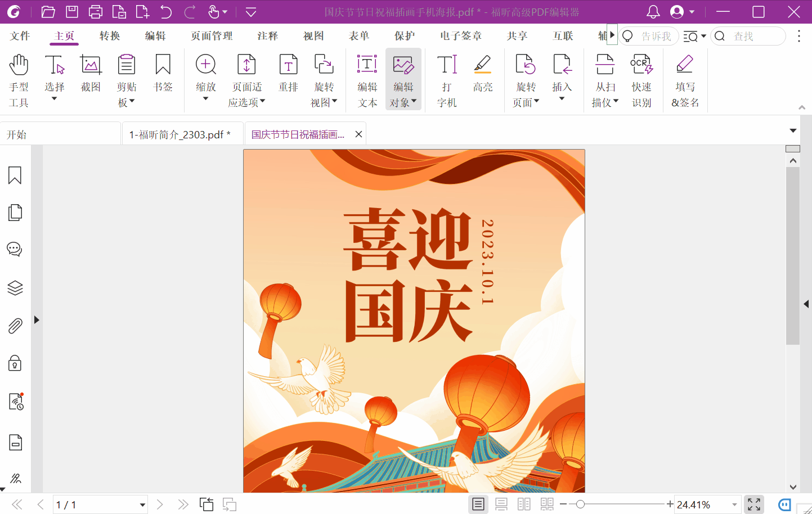Open the zoom percentage dropdown 24.41%
Viewport: 812px width, 514px height.
click(x=734, y=505)
